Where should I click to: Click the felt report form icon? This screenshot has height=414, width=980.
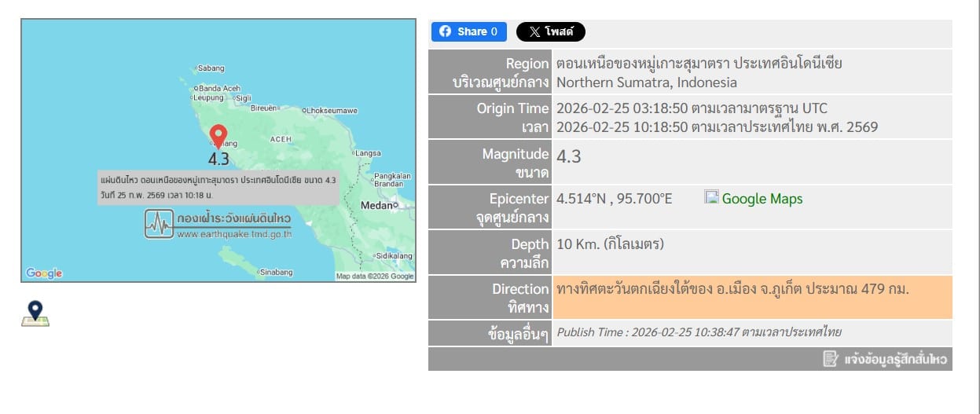click(831, 359)
